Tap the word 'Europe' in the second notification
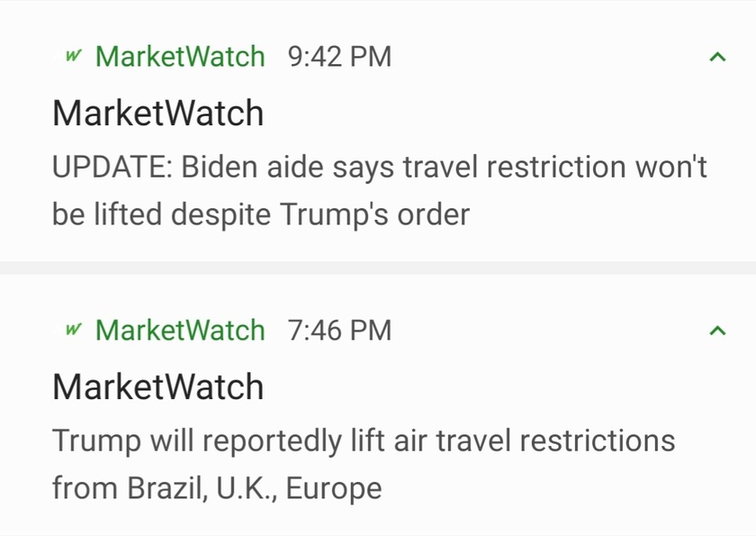The width and height of the screenshot is (756, 536). [334, 489]
